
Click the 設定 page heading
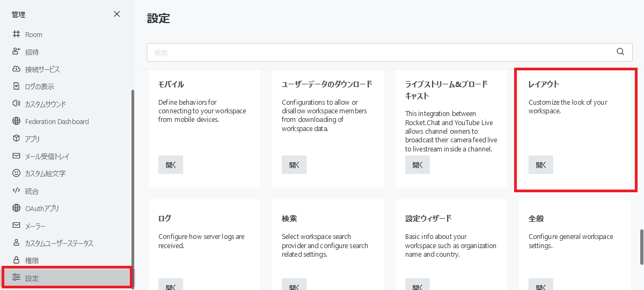pyautogui.click(x=158, y=18)
